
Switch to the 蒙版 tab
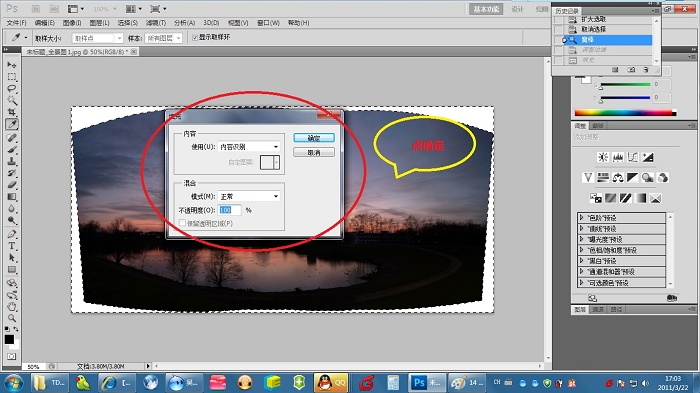(598, 126)
